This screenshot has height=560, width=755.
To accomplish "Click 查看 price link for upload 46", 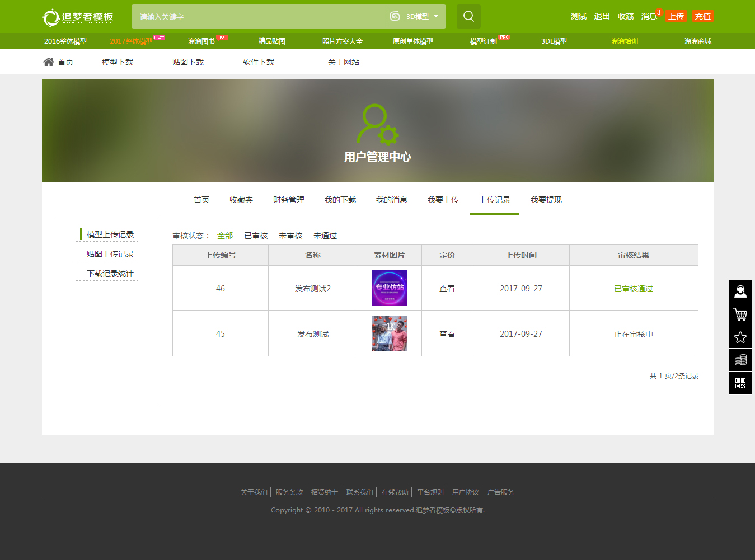I will (447, 289).
